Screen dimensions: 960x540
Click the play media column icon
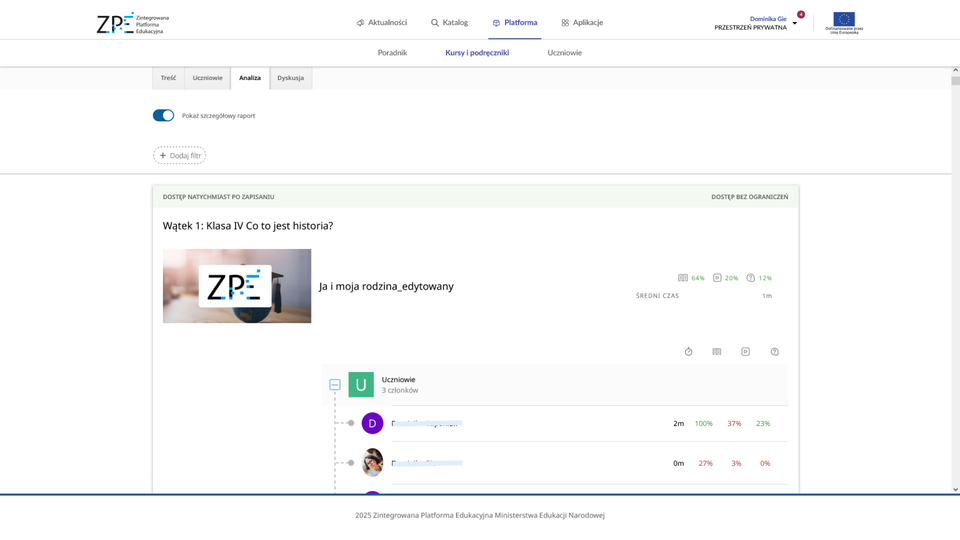pyautogui.click(x=745, y=352)
